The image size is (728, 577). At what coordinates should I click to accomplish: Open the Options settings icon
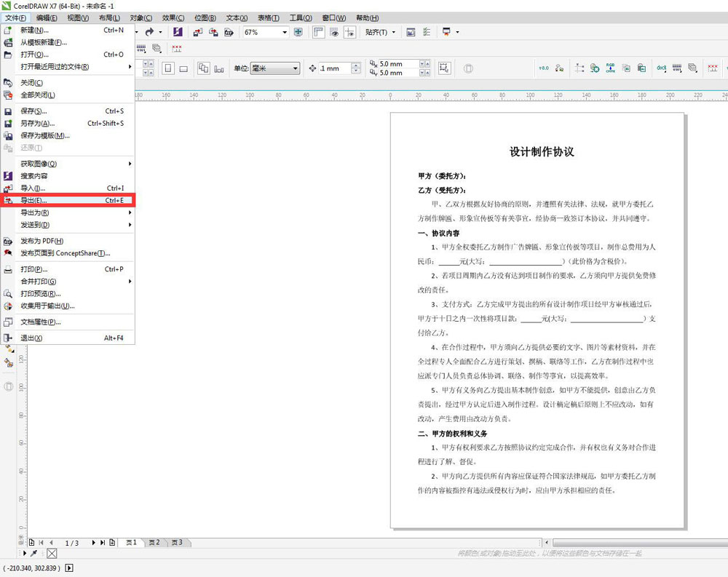tap(425, 32)
